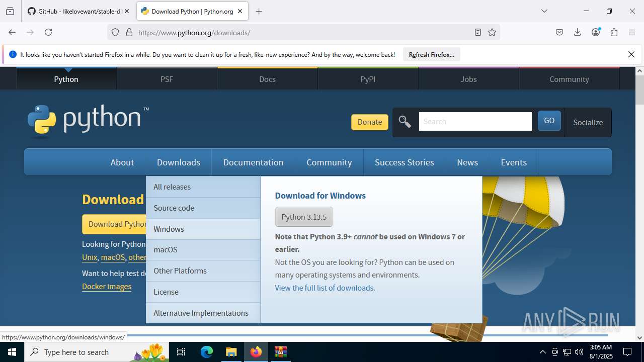This screenshot has height=362, width=644.
Task: Open volume control in system tray
Action: click(579, 352)
